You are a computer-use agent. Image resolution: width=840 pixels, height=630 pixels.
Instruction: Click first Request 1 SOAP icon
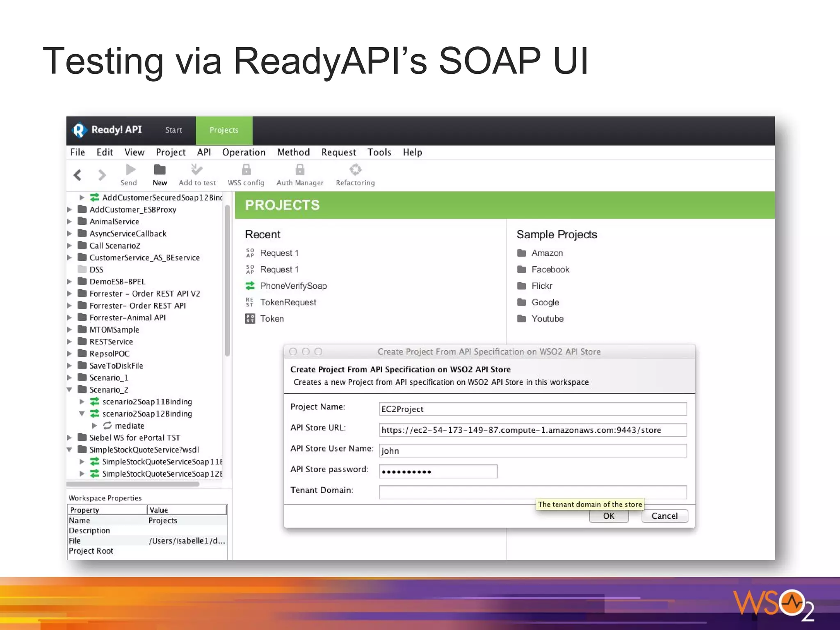(x=250, y=253)
